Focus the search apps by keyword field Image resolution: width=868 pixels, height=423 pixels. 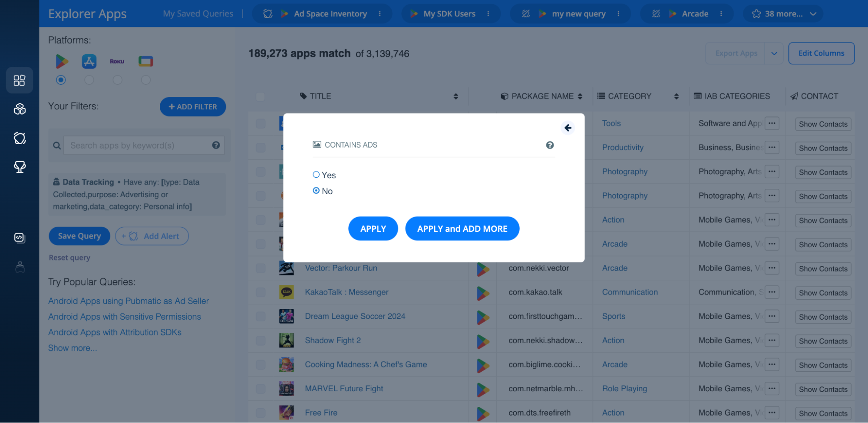click(144, 145)
